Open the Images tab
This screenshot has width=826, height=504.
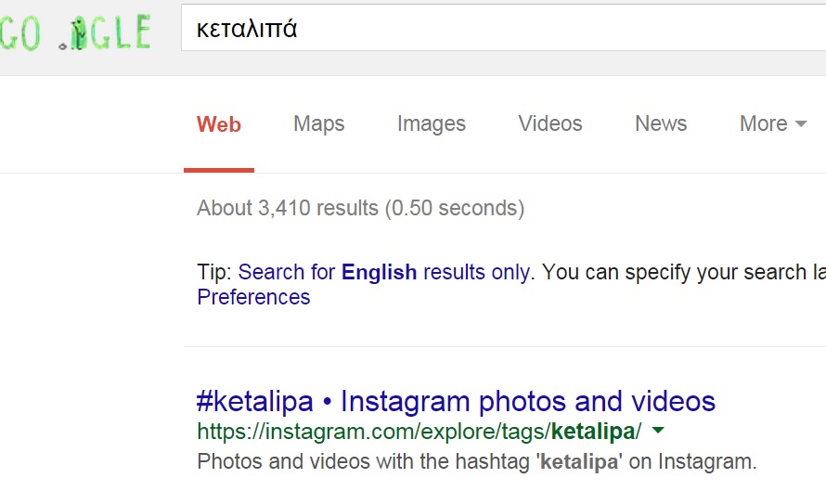tap(432, 124)
